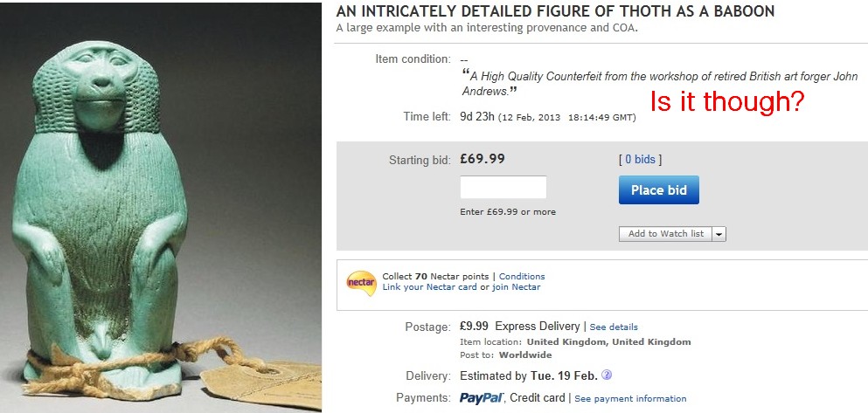Click the Tue. 19 Feb. delivery estimate
This screenshot has width=868, height=413.
click(564, 376)
